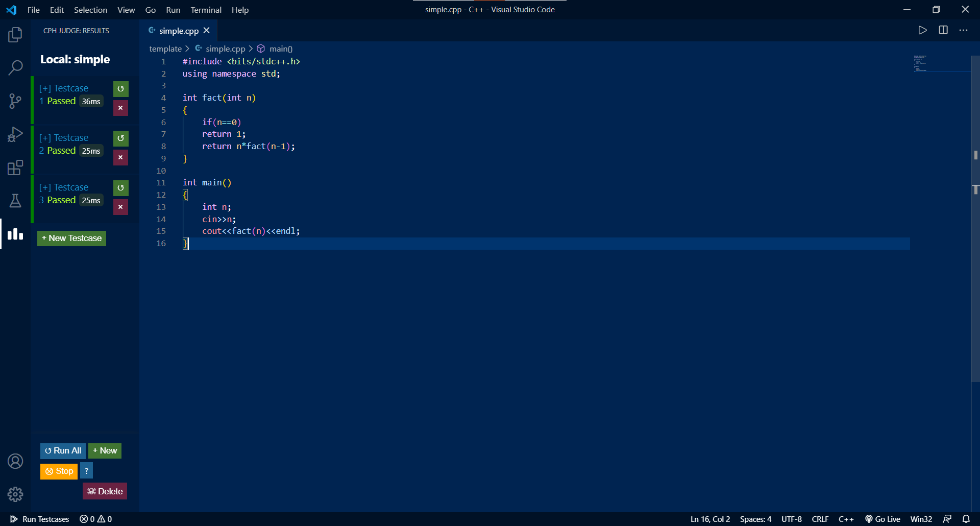
Task: Open Run and Debug view icon
Action: [x=15, y=134]
